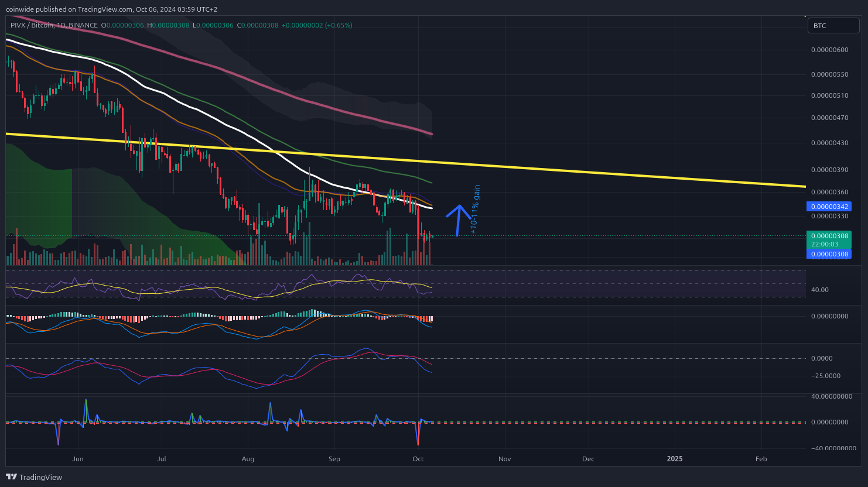Click the 40.00000000 bottom pane scale label

pos(832,396)
